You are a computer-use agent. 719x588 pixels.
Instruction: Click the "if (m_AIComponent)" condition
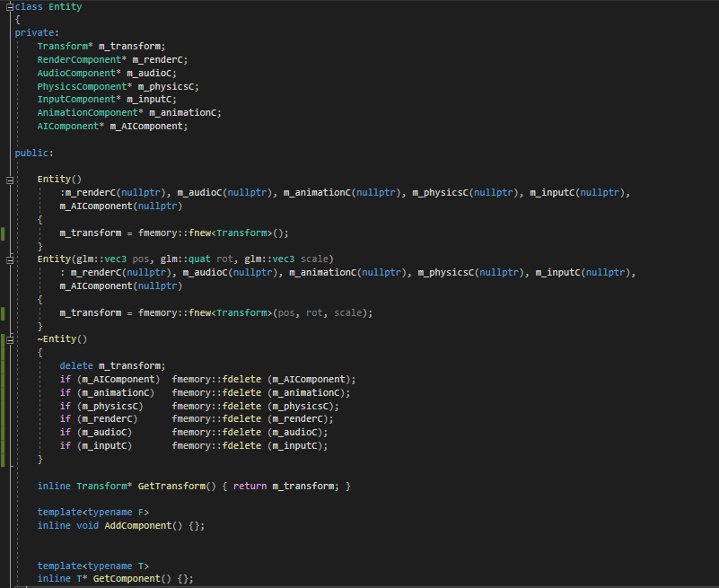110,379
